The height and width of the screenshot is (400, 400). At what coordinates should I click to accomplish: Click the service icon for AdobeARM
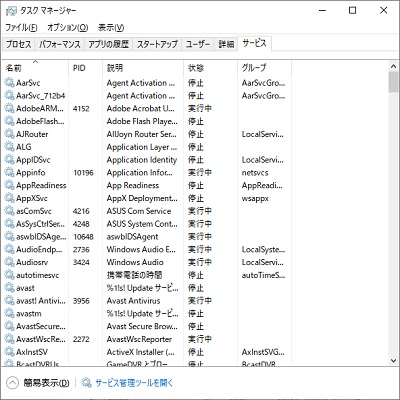click(9, 108)
